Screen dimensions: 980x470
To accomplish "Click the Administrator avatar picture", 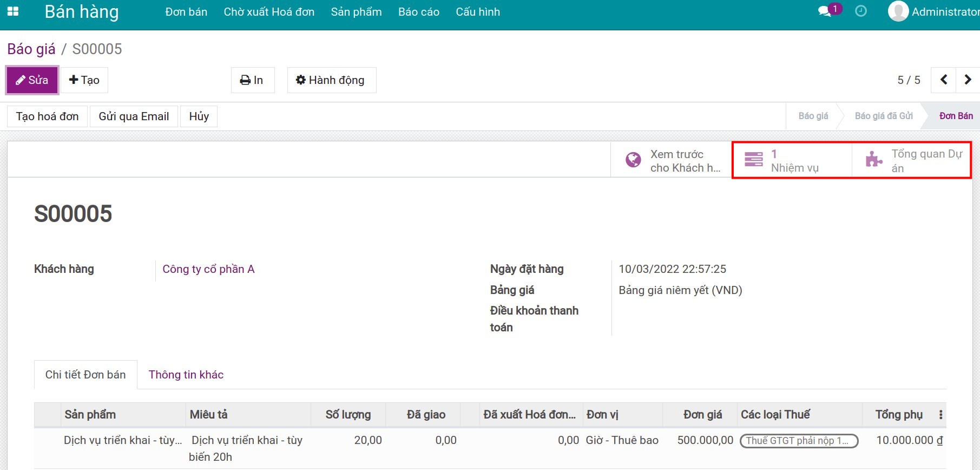I will [898, 11].
